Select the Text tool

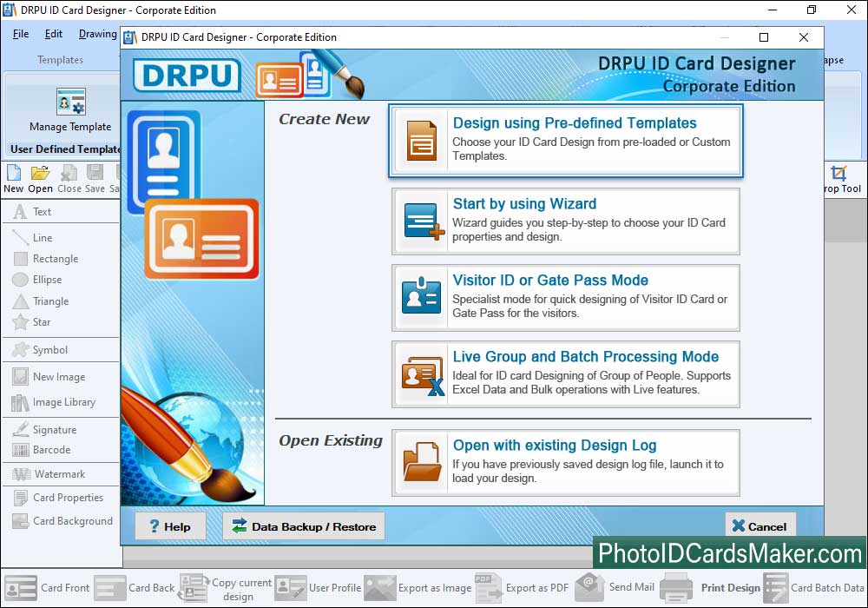(x=33, y=212)
